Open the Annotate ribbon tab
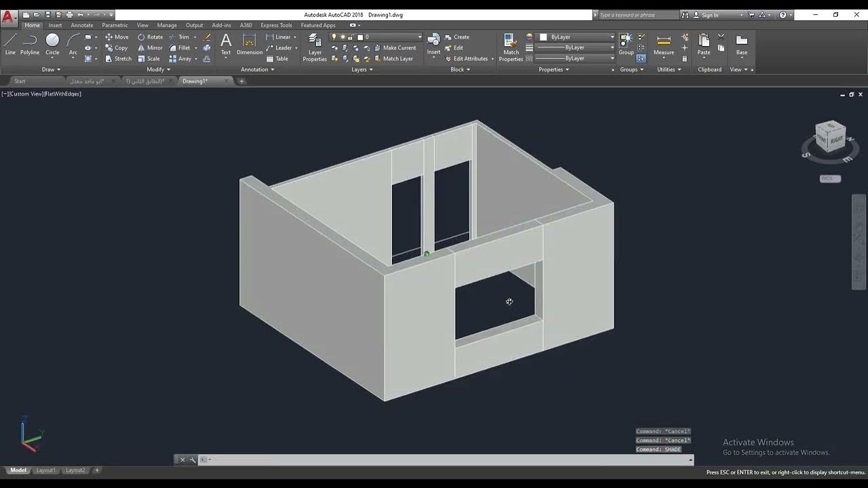 pos(82,25)
